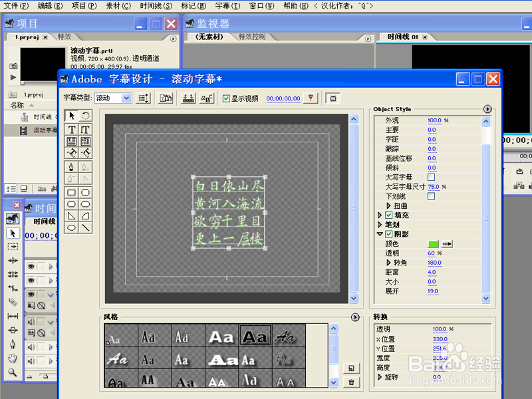Screen dimensions: 532x399
Task: Select the horizontal paragraph text tool
Action: click(72, 141)
